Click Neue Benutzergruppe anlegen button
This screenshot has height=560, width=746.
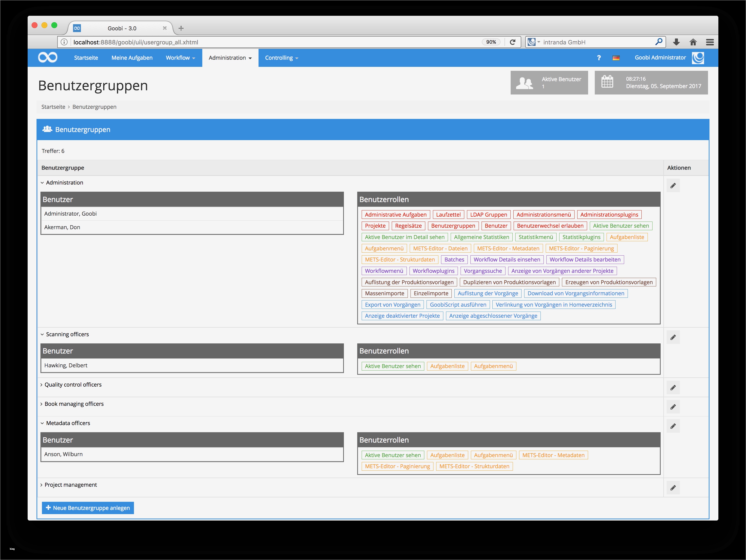(x=88, y=508)
